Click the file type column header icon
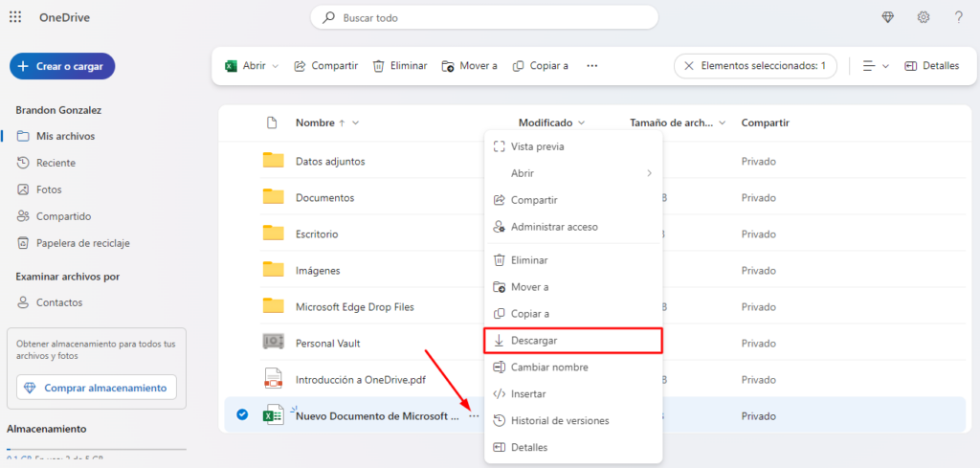Image resolution: width=980 pixels, height=468 pixels. tap(272, 123)
